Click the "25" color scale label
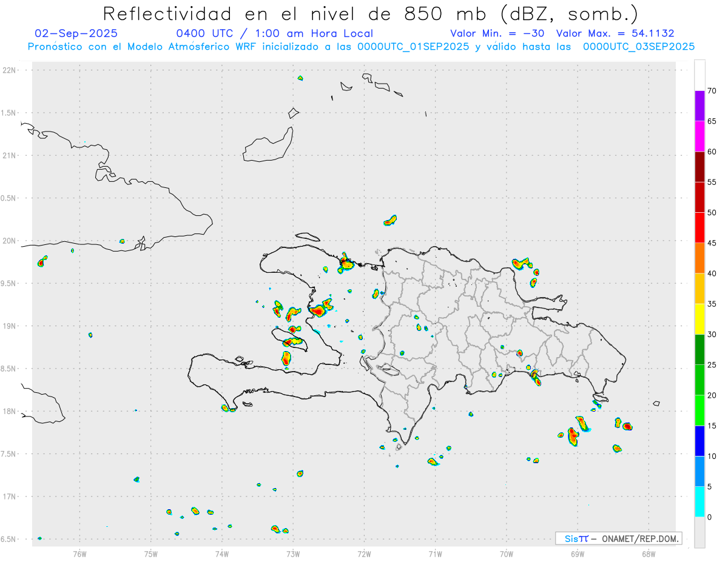Viewport: 728px width, 562px height. (712, 365)
